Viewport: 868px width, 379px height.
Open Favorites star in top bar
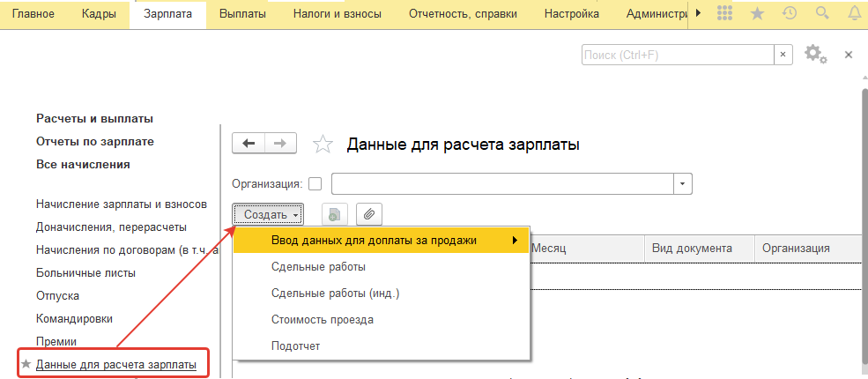pyautogui.click(x=757, y=13)
